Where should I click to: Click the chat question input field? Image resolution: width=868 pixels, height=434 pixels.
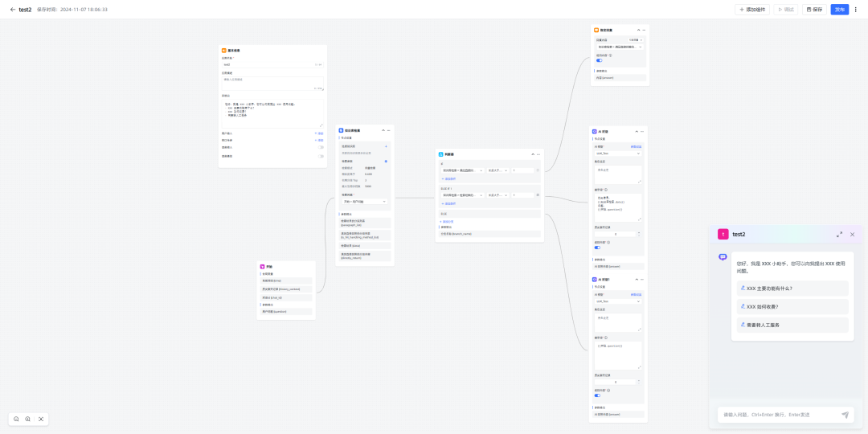(776, 415)
